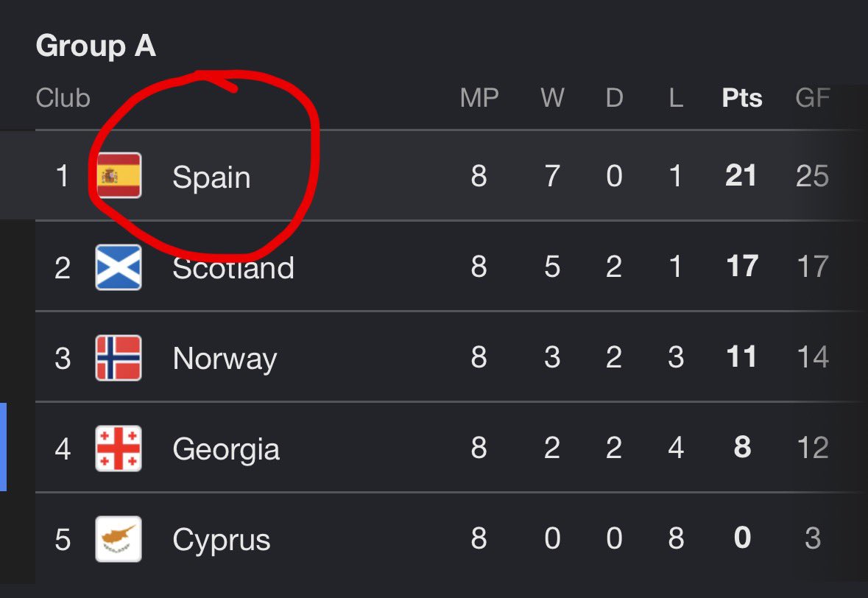Open the Spain team name

point(211,177)
